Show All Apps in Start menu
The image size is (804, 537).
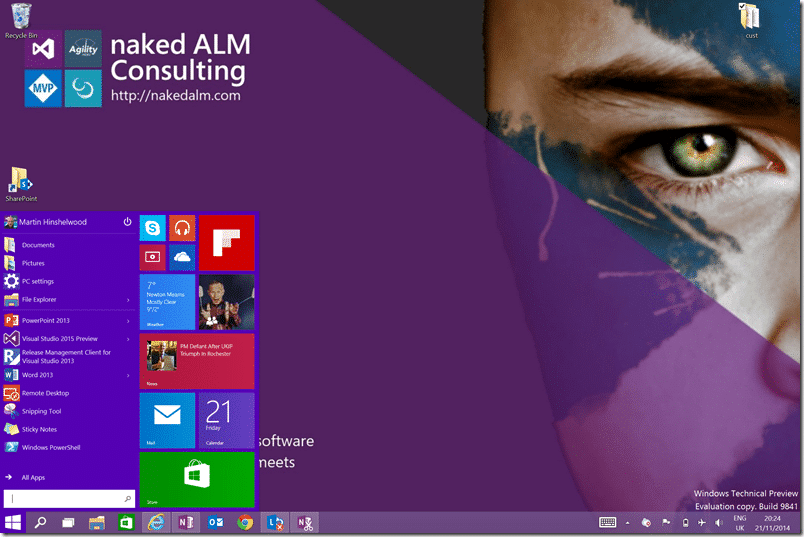(x=26, y=478)
